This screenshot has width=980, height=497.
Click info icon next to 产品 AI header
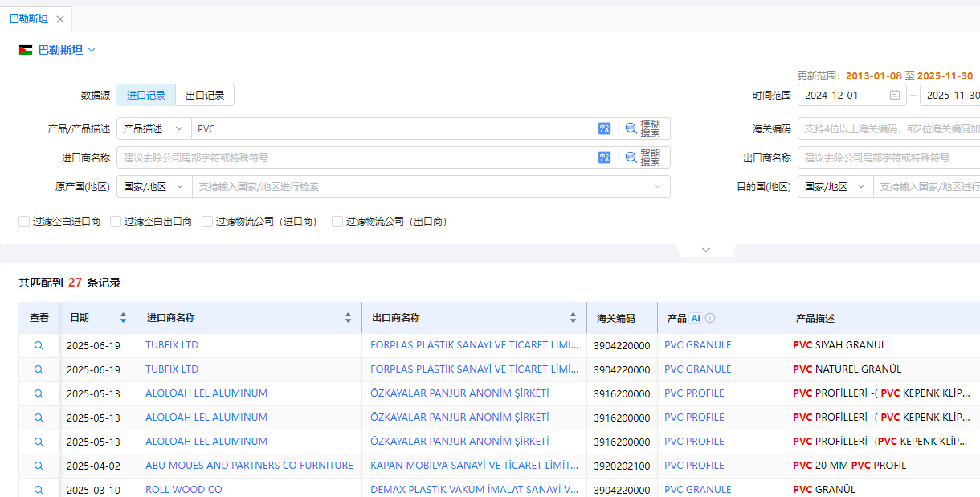[x=710, y=318]
